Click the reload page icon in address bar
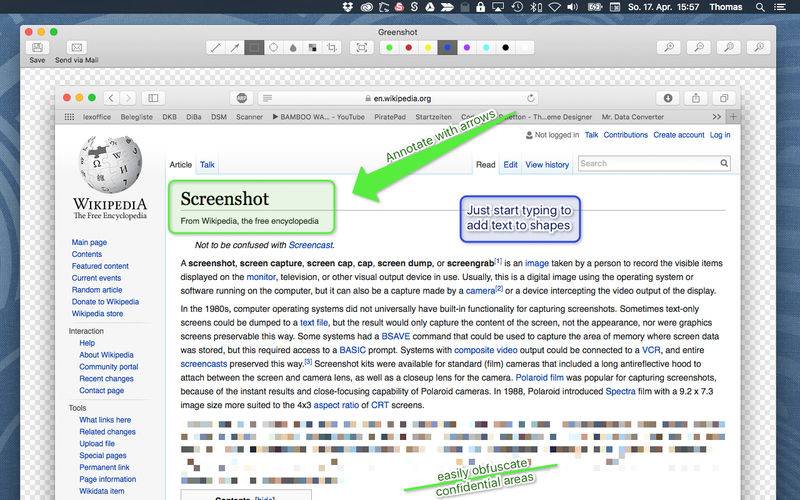 531,98
